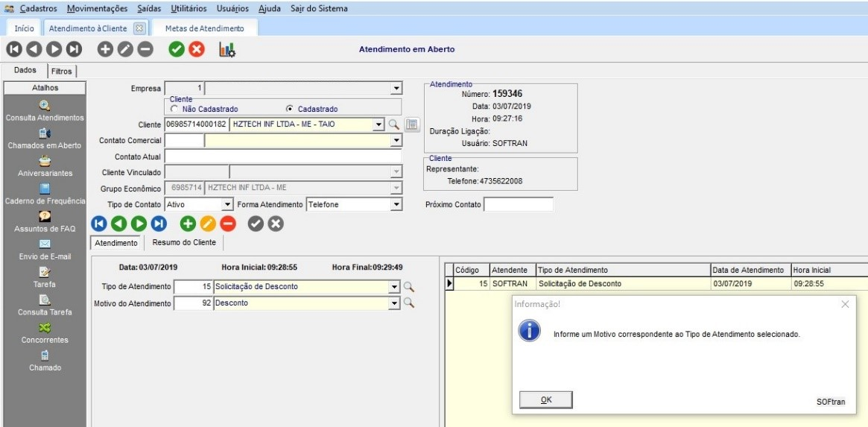Open Chamados em Aberto shortcut
The image size is (868, 427).
(x=45, y=133)
